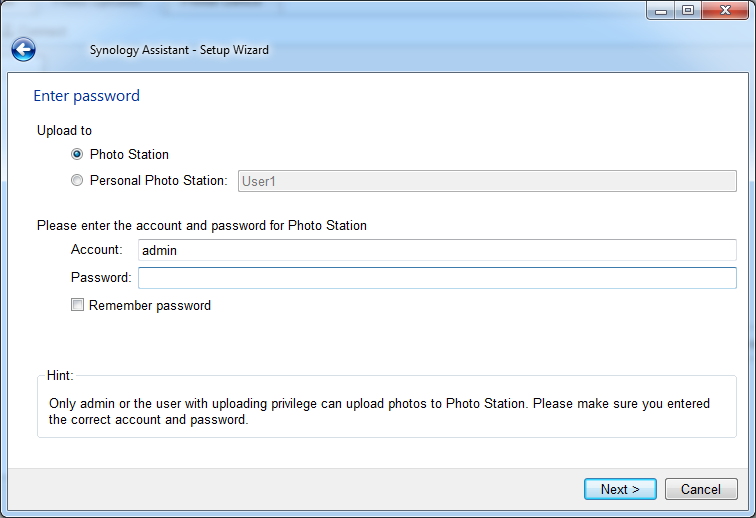Click into the empty Password field
Image resolution: width=756 pixels, height=518 pixels.
pyautogui.click(x=437, y=278)
